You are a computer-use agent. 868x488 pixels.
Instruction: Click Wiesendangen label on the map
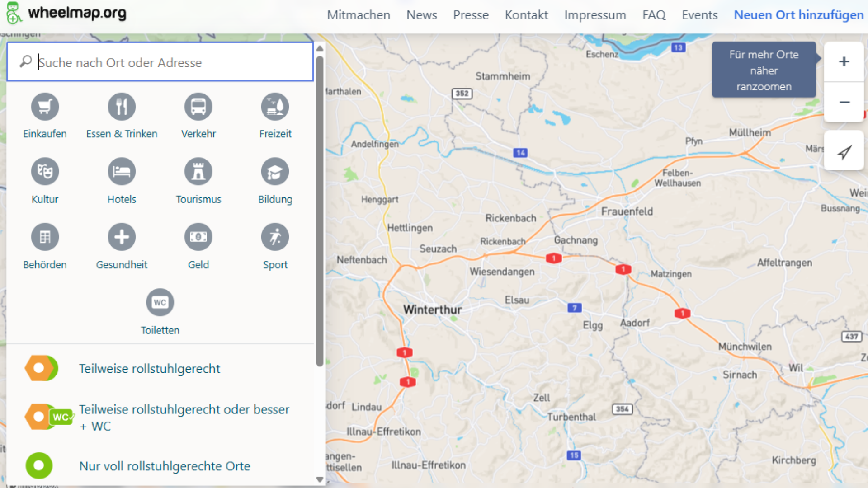pos(502,272)
